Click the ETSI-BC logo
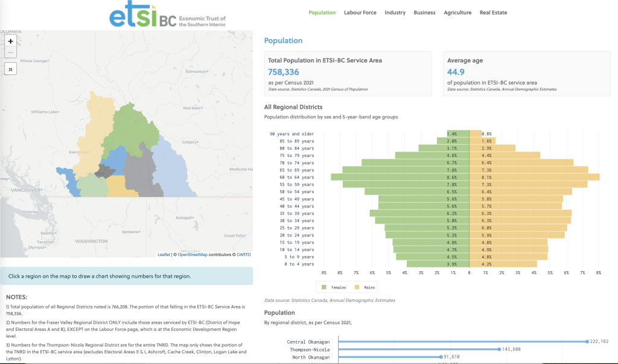 (x=167, y=14)
